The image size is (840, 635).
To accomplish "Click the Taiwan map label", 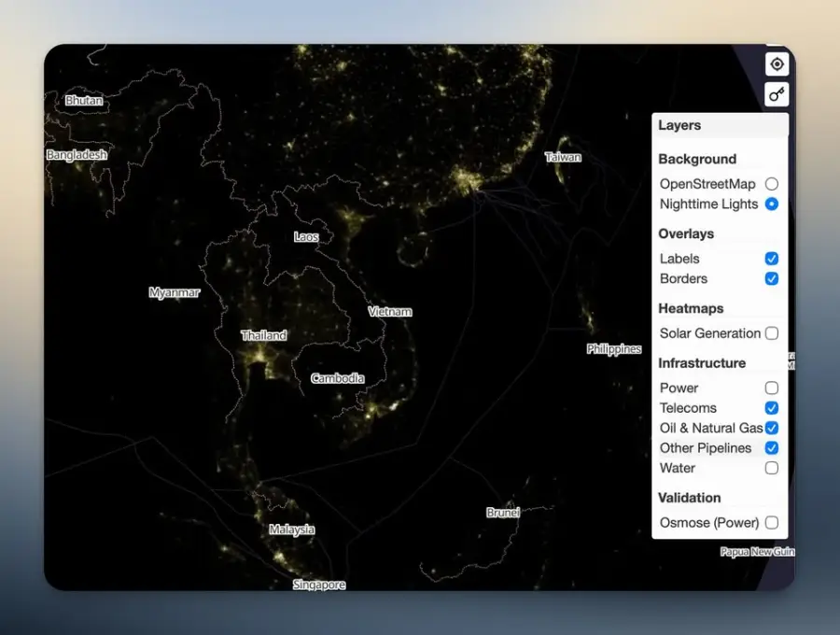I will coord(563,157).
